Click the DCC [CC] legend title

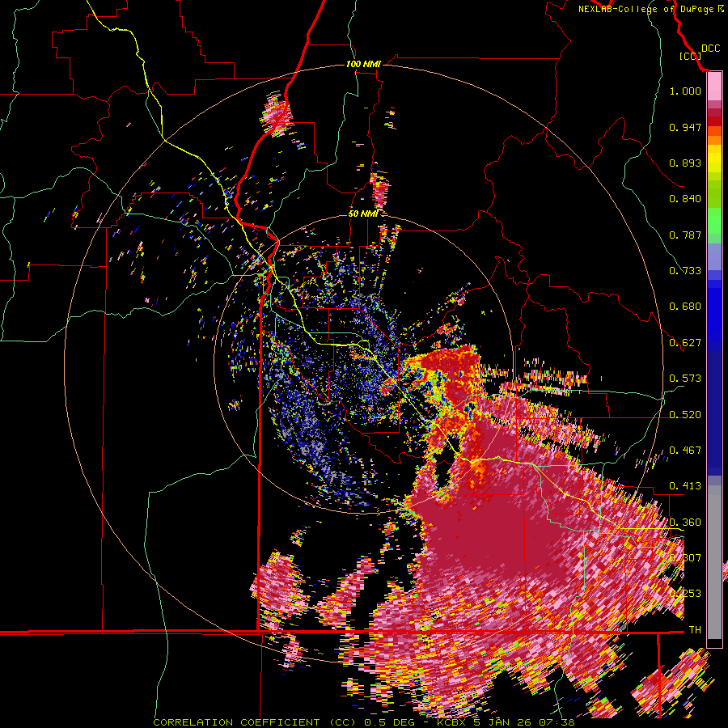point(699,52)
